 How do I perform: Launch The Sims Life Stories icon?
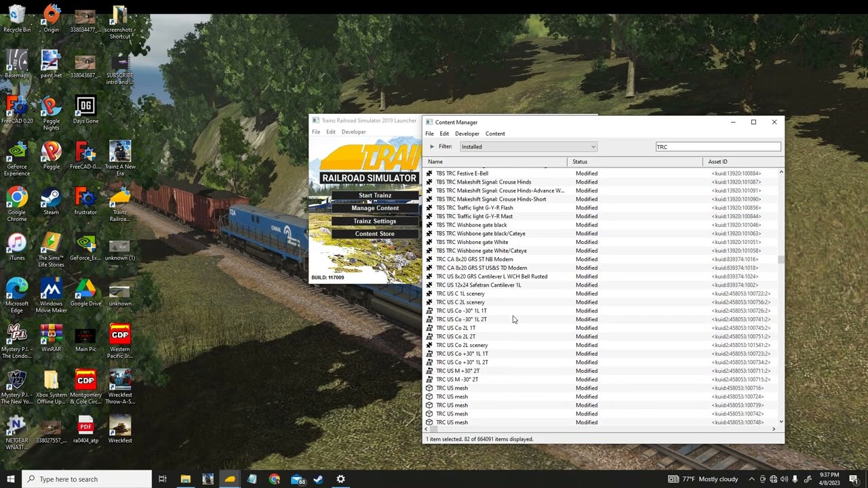click(51, 250)
